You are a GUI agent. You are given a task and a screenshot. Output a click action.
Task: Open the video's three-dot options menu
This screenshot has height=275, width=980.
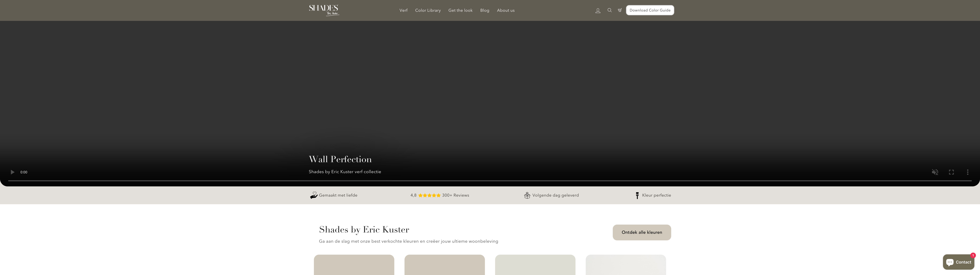coord(968,172)
